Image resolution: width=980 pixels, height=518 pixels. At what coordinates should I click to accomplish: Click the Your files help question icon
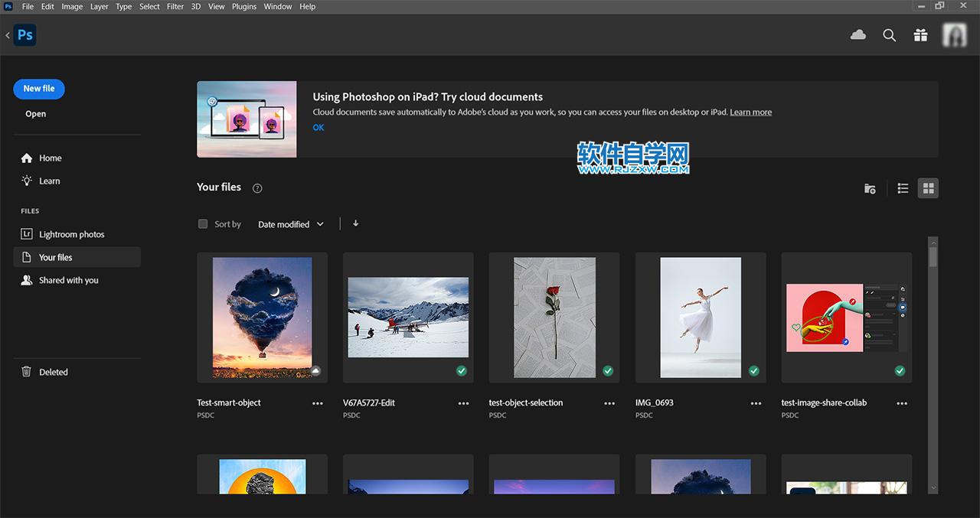pyautogui.click(x=257, y=188)
